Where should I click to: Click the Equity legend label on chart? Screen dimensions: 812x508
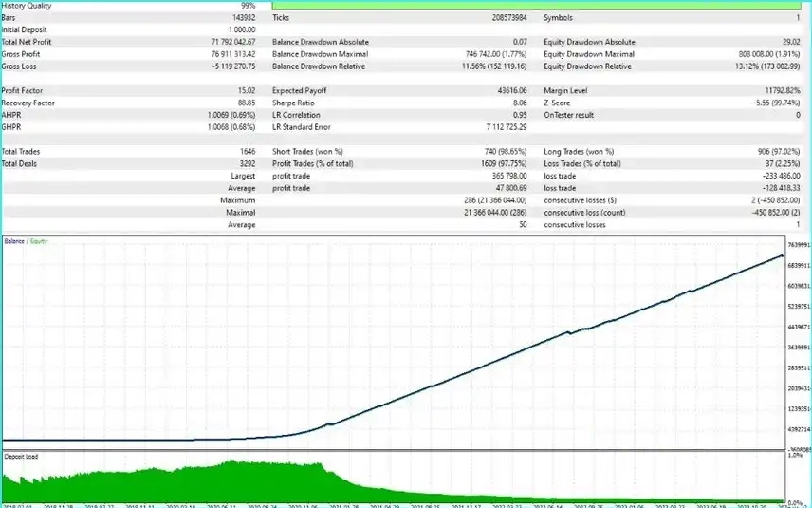[38, 241]
